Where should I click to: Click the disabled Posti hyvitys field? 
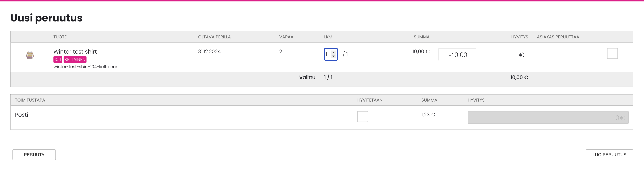pyautogui.click(x=548, y=117)
